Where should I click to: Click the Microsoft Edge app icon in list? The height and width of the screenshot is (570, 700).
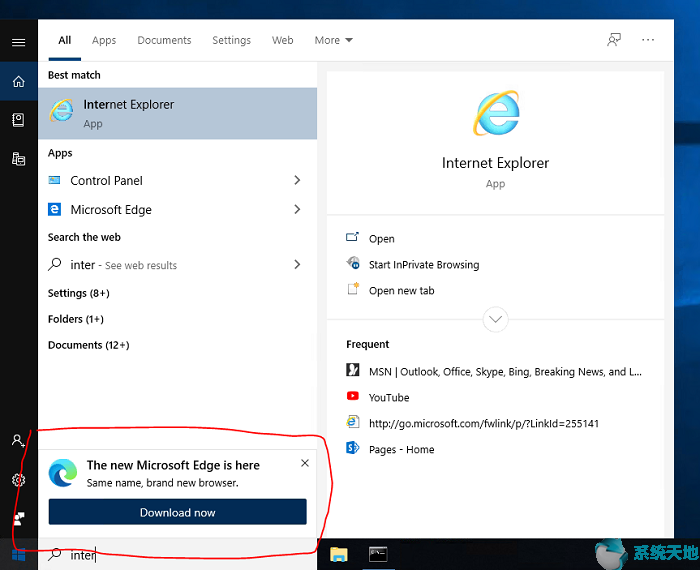[x=54, y=209]
